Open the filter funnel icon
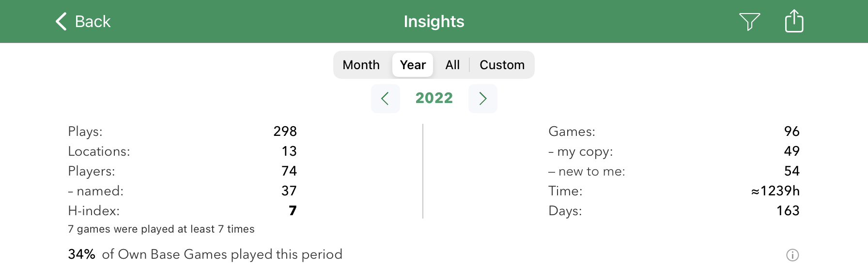Screen dimensions: 868x265 (749, 22)
